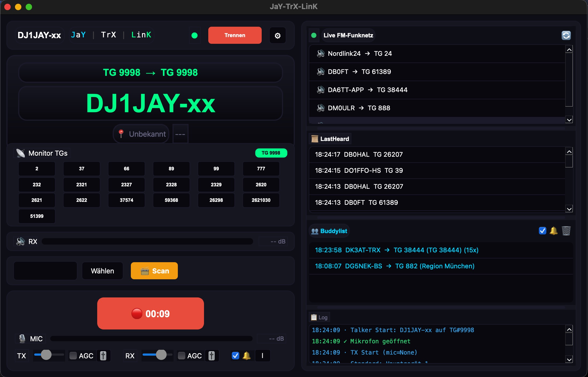Start a talkgroup Scan
This screenshot has width=588, height=377.
pos(154,270)
